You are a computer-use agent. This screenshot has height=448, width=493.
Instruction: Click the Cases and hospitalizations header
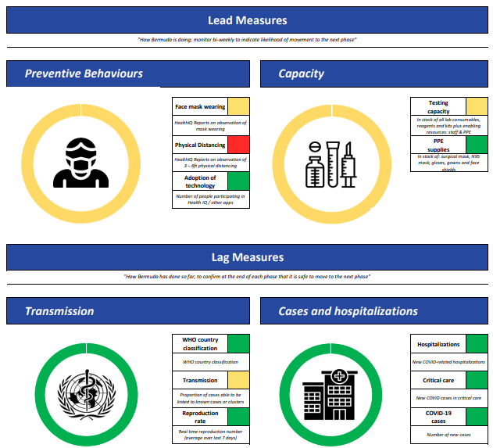(x=374, y=311)
